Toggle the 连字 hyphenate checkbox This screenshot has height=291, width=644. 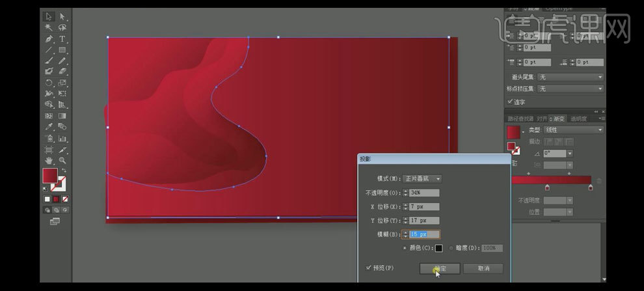510,102
